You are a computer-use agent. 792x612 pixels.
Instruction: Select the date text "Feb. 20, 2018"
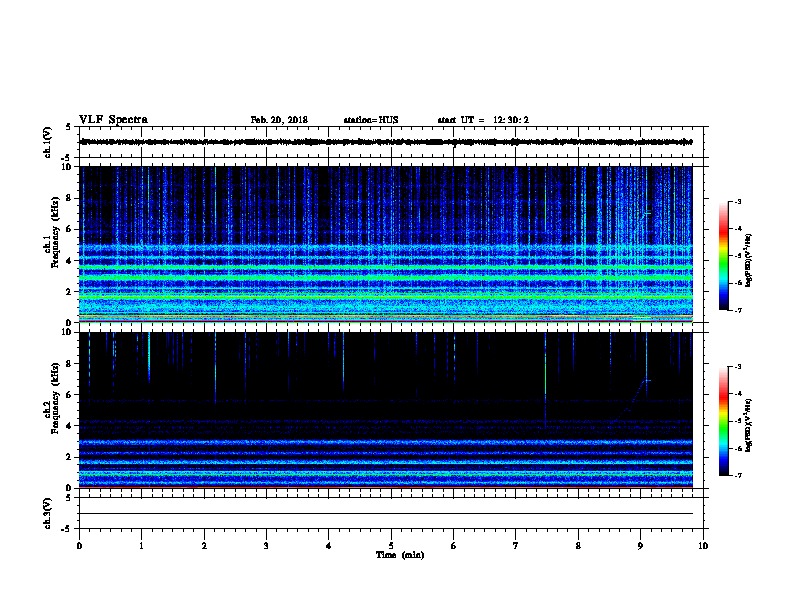279,120
